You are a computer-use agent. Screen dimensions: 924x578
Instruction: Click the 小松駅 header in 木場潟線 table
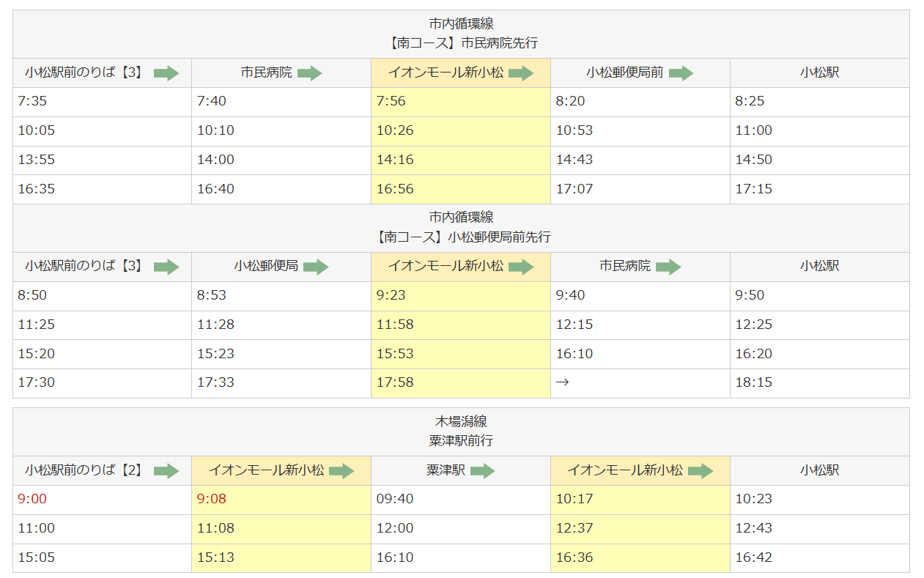coord(819,470)
